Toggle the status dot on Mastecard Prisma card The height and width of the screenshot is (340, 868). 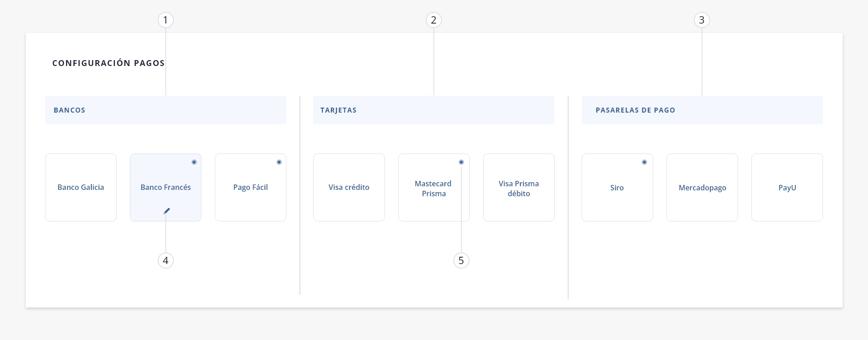461,162
